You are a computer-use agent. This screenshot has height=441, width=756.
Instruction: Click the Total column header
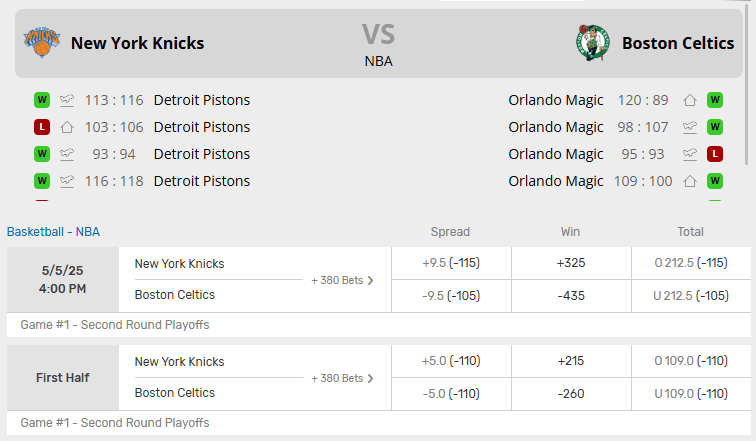pyautogui.click(x=690, y=232)
